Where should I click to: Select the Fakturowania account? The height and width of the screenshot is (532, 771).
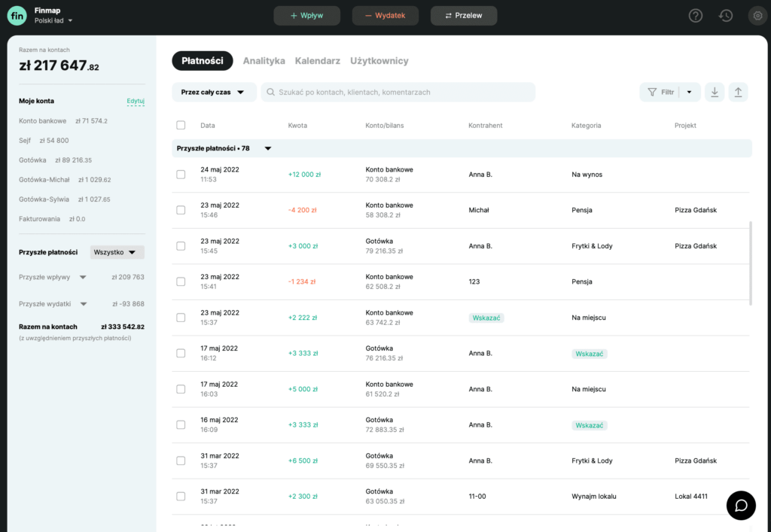pos(52,219)
